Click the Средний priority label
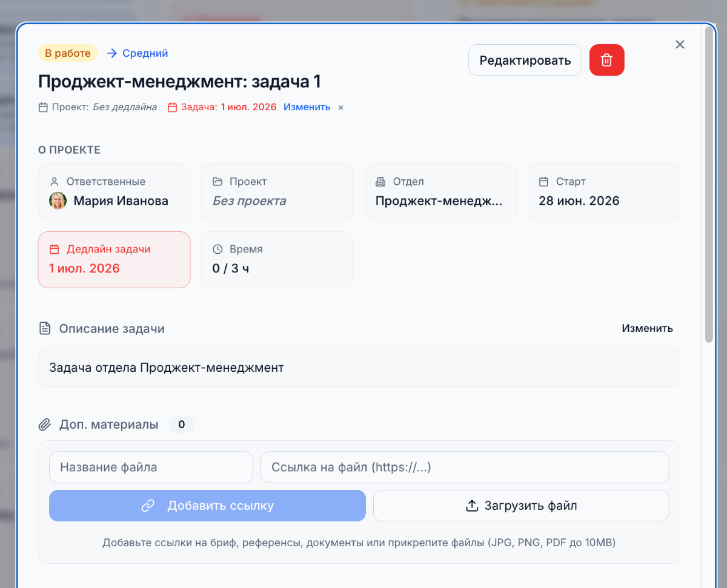The image size is (727, 588). tap(145, 53)
